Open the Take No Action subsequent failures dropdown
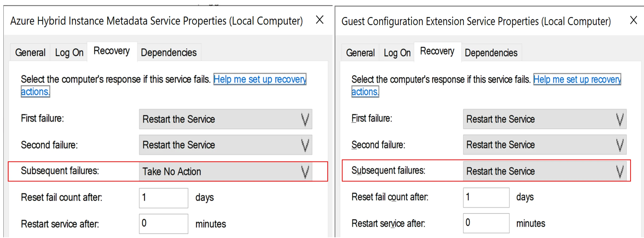Screen dimensions: 644x238 (226, 172)
